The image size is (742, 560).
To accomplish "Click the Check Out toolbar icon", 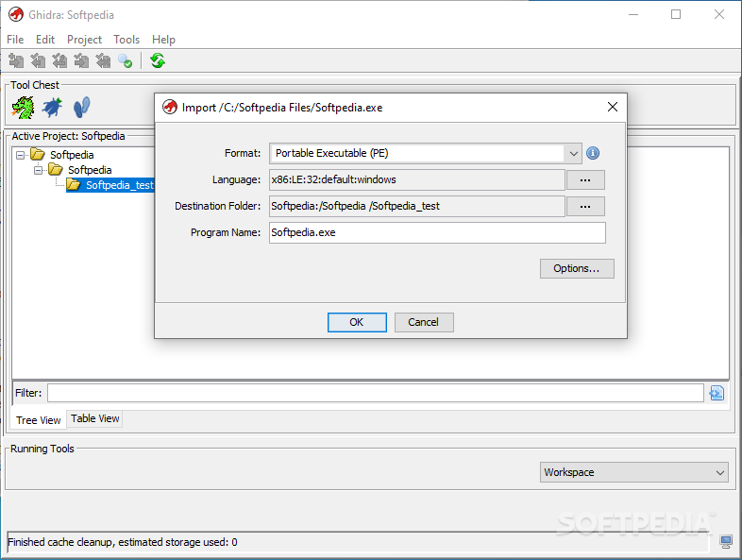I will click(38, 60).
